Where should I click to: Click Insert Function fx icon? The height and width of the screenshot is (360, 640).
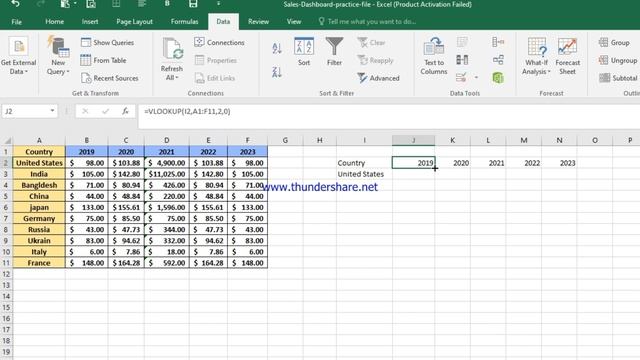click(125, 111)
